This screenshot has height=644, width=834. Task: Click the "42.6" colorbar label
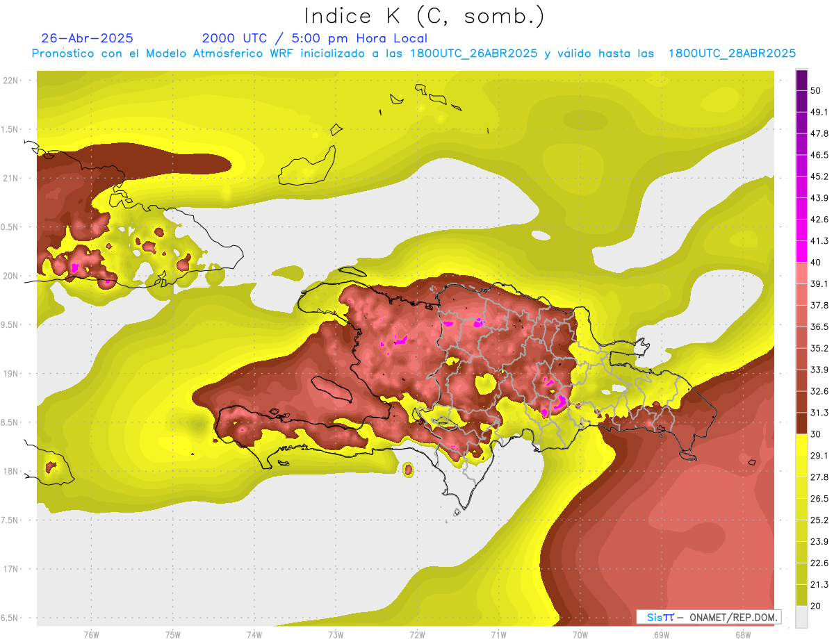(x=819, y=220)
